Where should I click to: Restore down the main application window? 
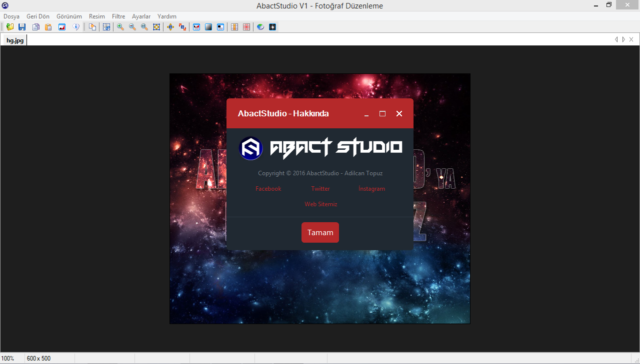[x=609, y=5]
